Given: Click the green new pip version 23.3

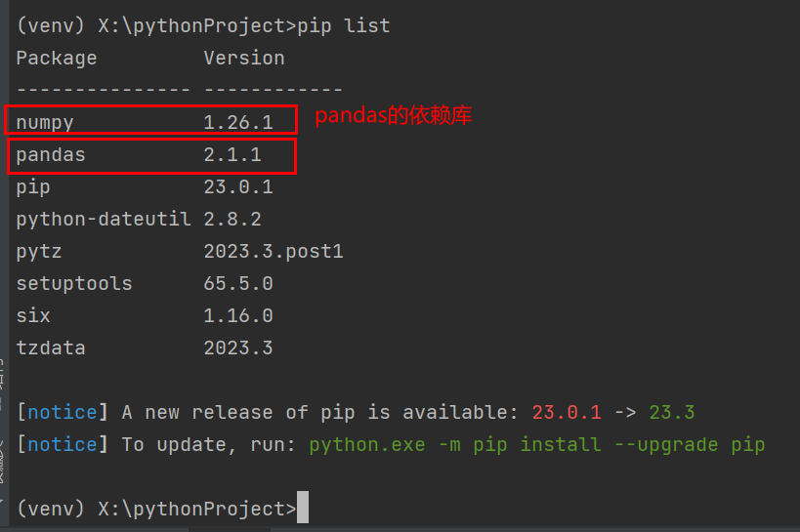Looking at the screenshot, I should pyautogui.click(x=670, y=412).
